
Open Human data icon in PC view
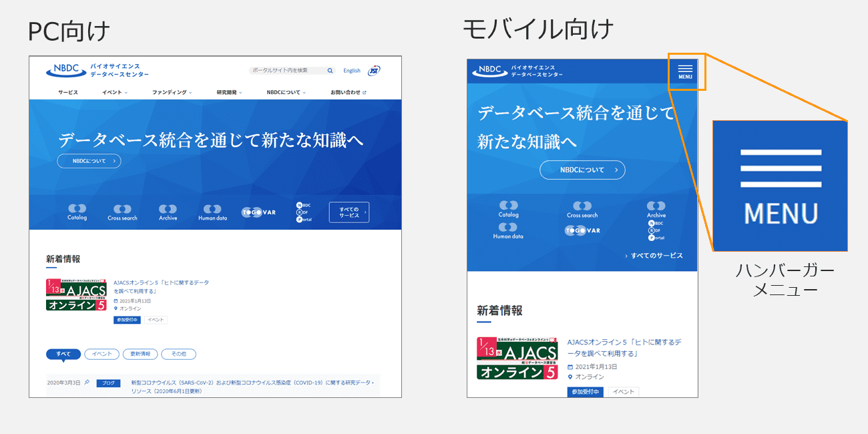click(212, 212)
